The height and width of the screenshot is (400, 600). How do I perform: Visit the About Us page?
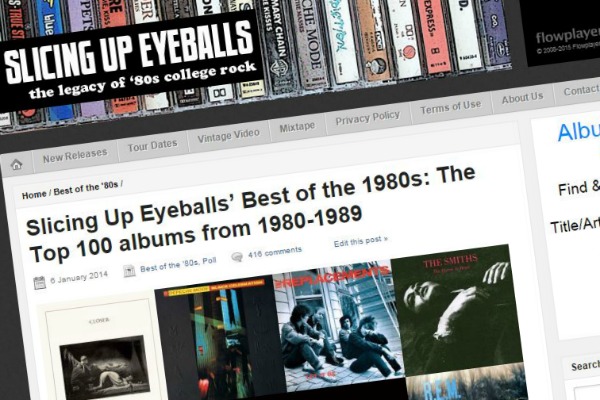[x=522, y=98]
